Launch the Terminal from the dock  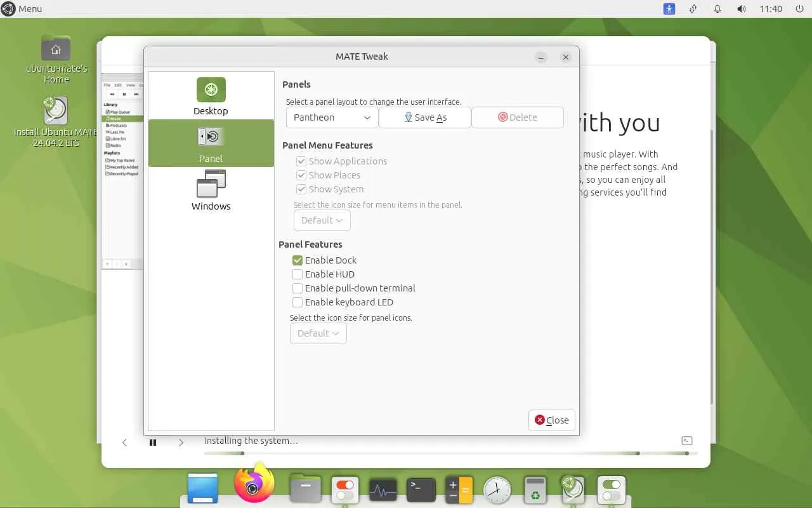click(x=421, y=490)
